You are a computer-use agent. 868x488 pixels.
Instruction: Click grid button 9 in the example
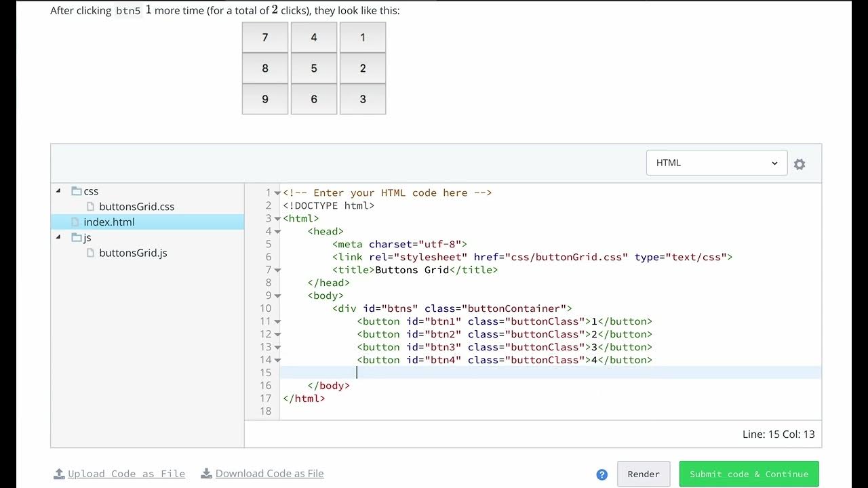[x=265, y=99]
